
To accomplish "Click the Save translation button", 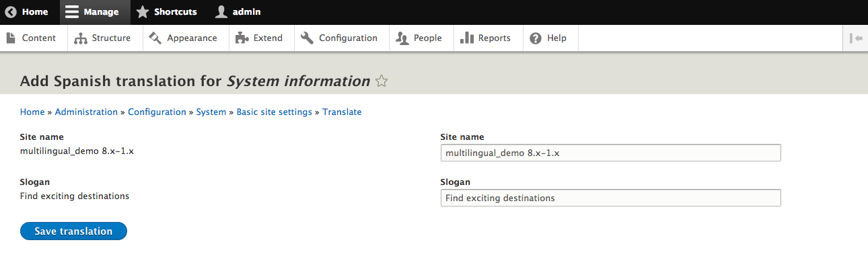I will (73, 231).
